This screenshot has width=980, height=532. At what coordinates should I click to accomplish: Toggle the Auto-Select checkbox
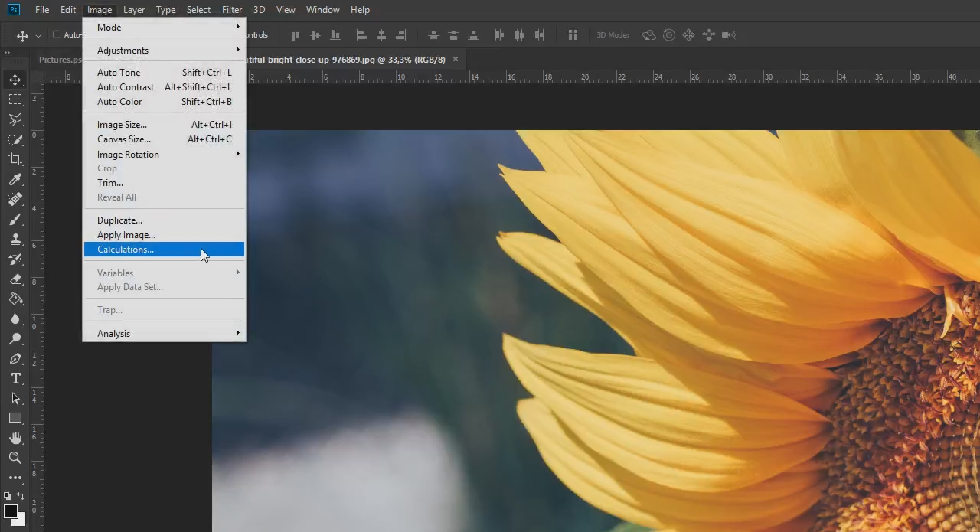pyautogui.click(x=57, y=34)
